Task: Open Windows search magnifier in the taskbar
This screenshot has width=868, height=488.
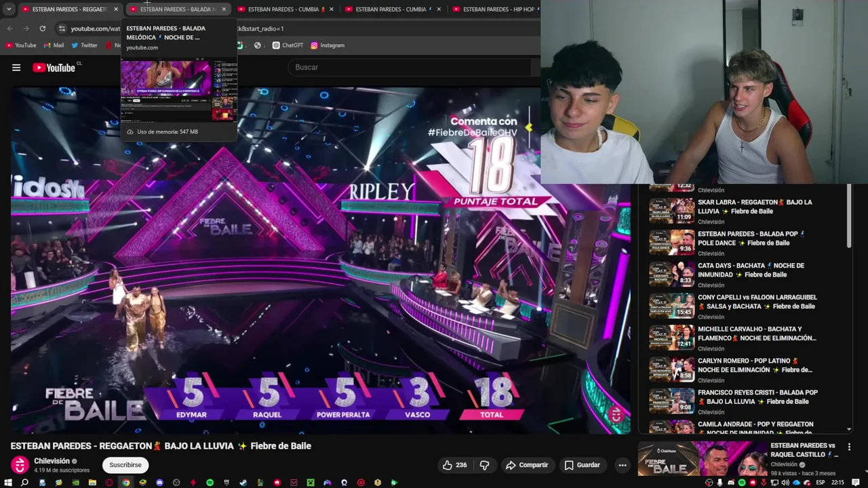Action: [x=24, y=482]
